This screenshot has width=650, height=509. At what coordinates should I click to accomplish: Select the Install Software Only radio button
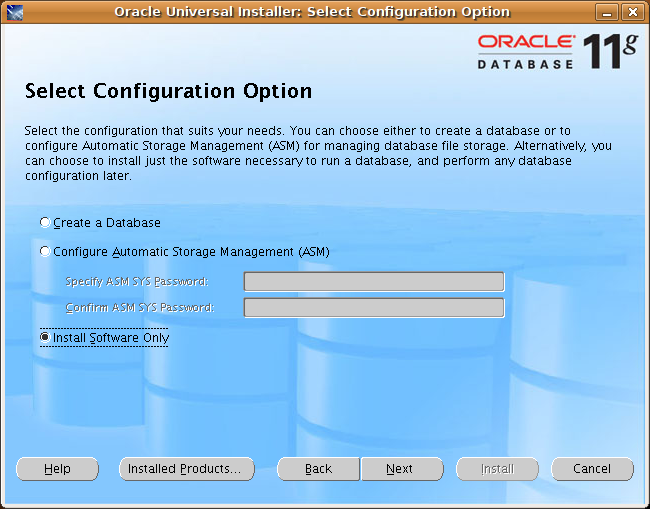45,337
